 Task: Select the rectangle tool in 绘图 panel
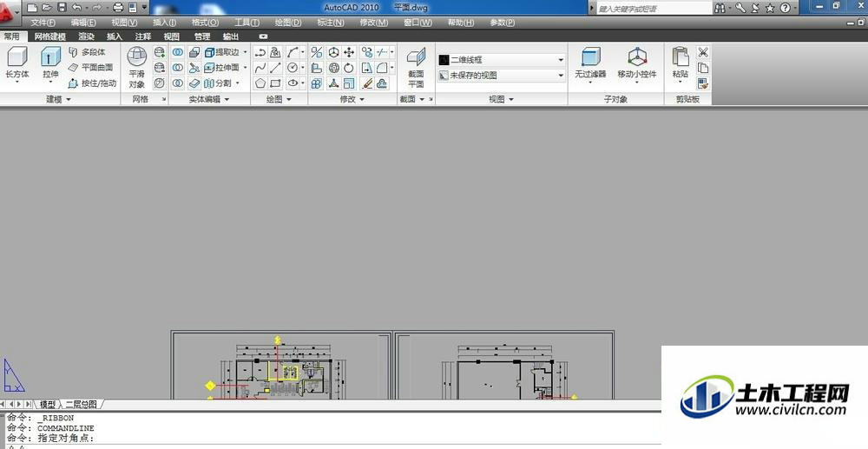pos(276,83)
